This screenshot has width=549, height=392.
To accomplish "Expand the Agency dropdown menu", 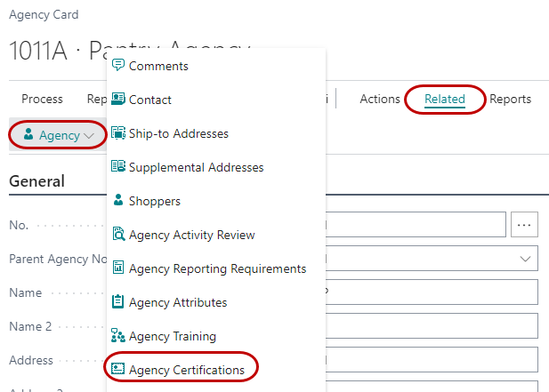I will pyautogui.click(x=59, y=135).
